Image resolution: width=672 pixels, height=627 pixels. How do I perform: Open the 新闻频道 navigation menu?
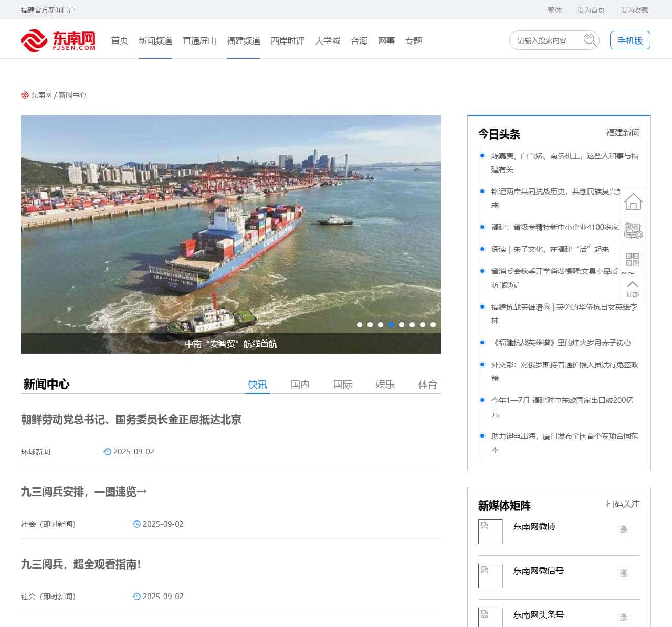tap(155, 41)
